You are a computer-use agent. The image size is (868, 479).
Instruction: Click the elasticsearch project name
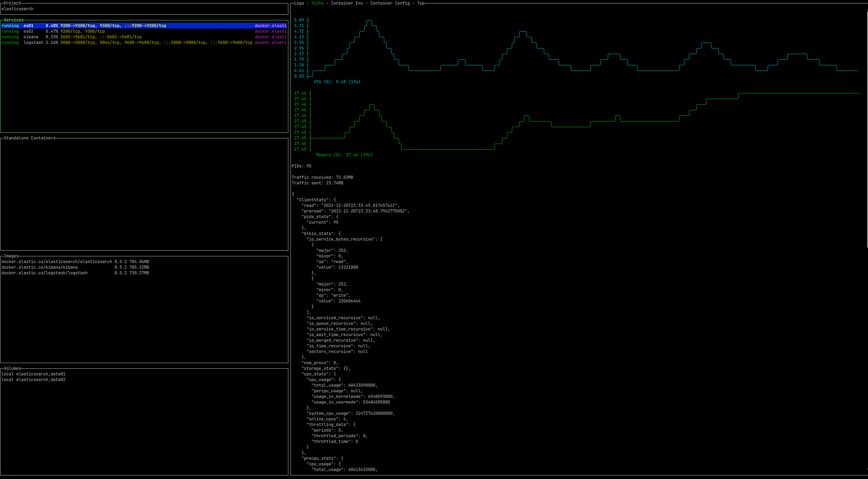18,9
